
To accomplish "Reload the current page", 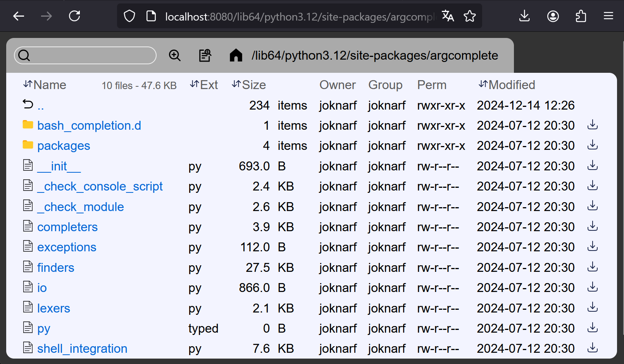I will click(x=74, y=16).
